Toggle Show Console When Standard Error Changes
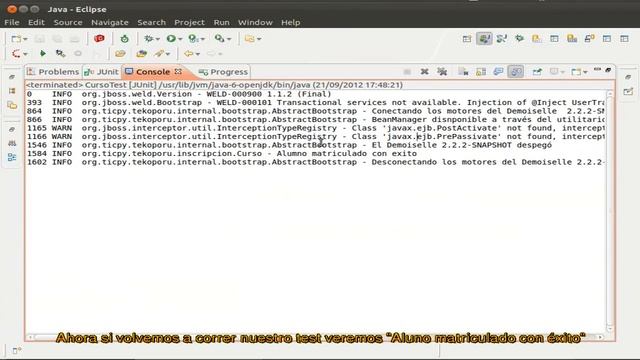640x360 pixels. point(516,72)
